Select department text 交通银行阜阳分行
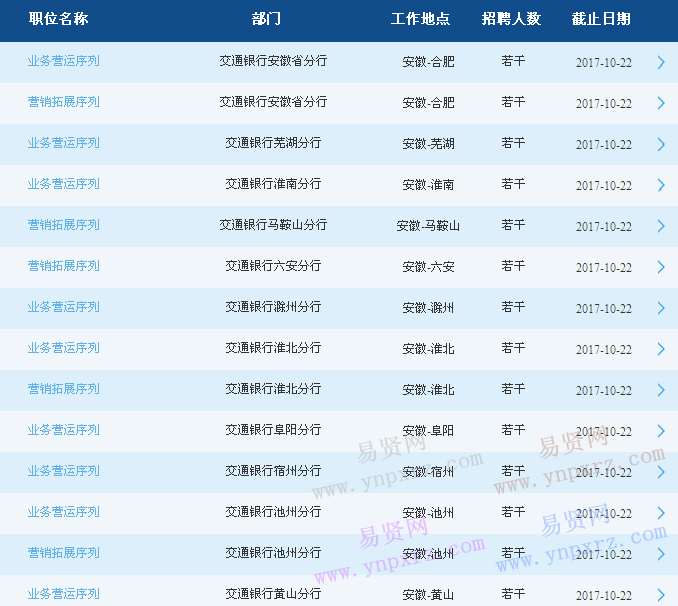The width and height of the screenshot is (678, 606). pyautogui.click(x=273, y=430)
